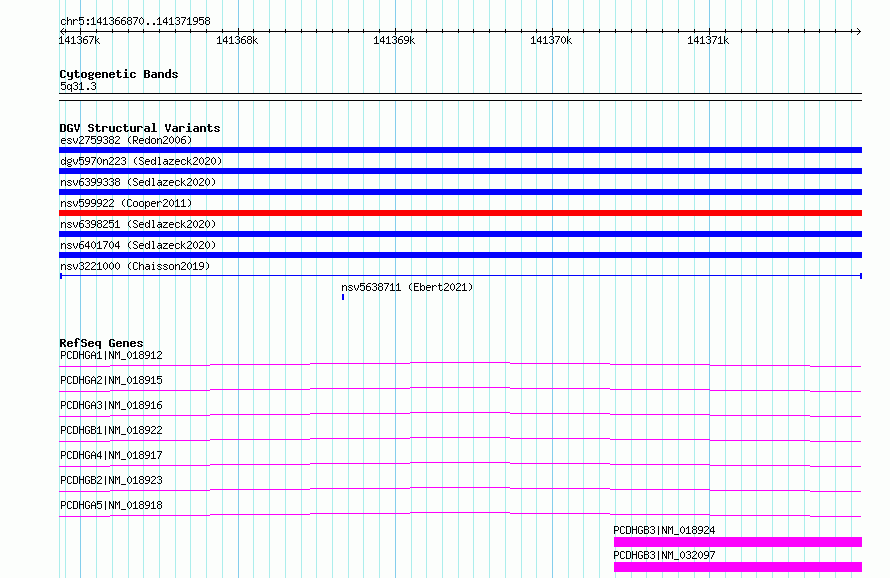Click the 141367k ruler tick label

79,40
